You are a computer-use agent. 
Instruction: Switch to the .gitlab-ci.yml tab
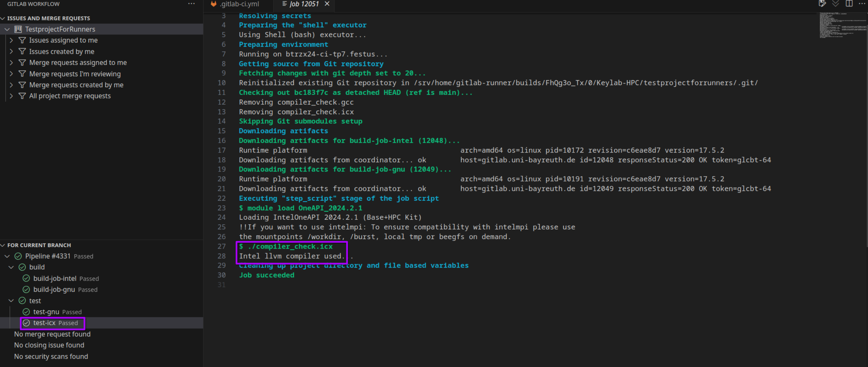tap(238, 4)
